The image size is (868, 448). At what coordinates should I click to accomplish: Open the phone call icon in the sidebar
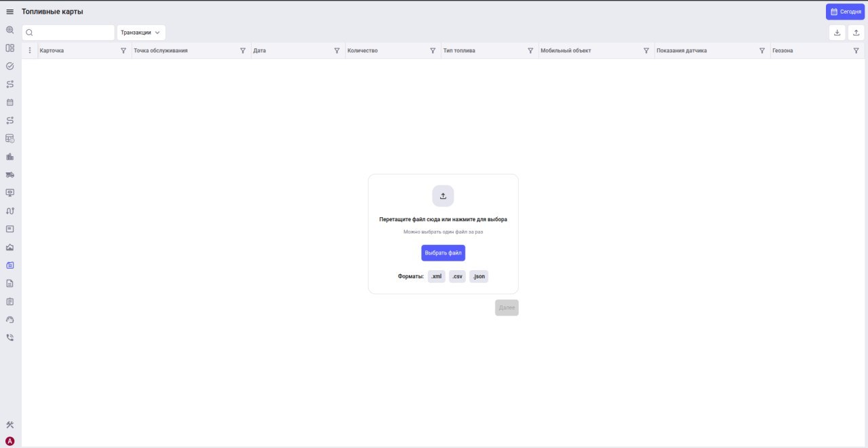tap(10, 337)
